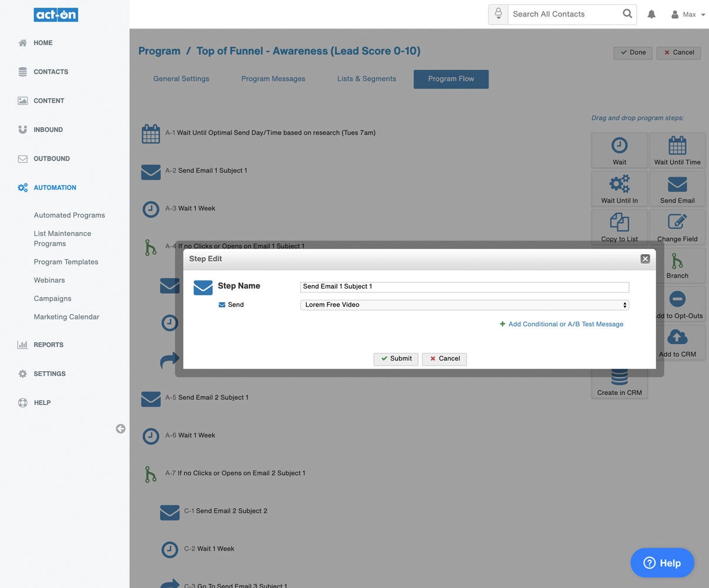Click the A-1 calendar step icon

point(151,133)
